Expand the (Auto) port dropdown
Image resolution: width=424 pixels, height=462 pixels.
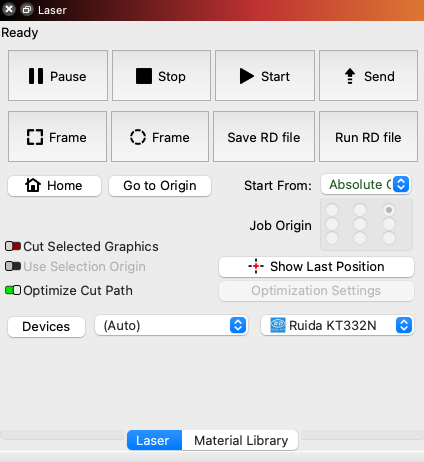click(x=171, y=325)
